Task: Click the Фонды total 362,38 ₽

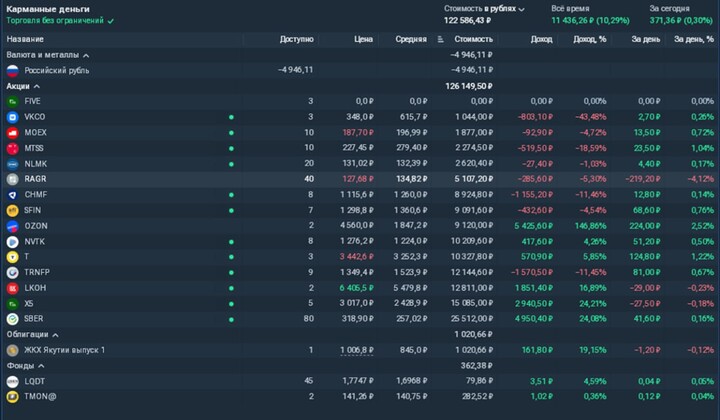Action: coord(477,366)
